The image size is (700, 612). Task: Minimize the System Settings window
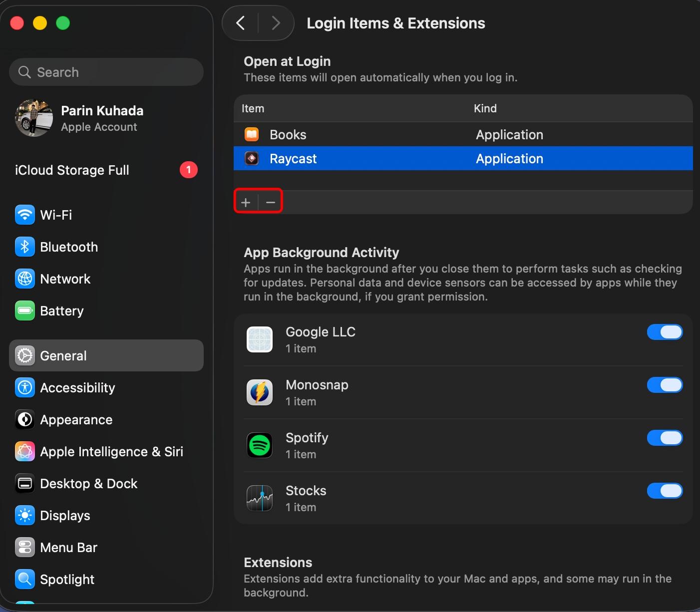tap(40, 23)
